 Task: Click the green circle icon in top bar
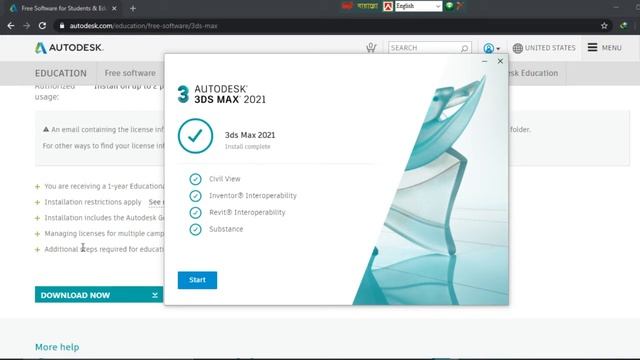click(449, 6)
